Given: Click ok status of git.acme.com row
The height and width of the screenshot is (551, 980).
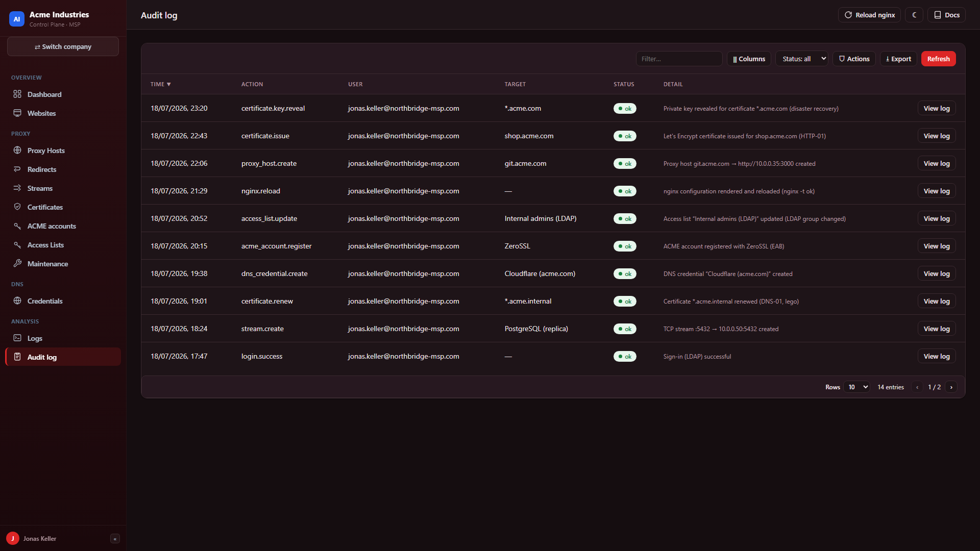Looking at the screenshot, I should click(x=625, y=164).
